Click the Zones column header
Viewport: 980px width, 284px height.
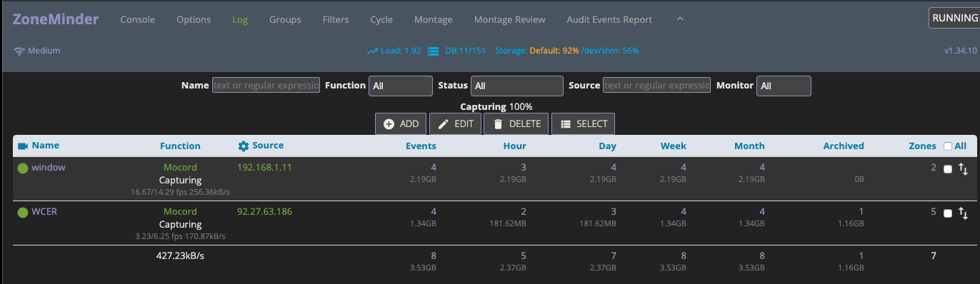(922, 146)
